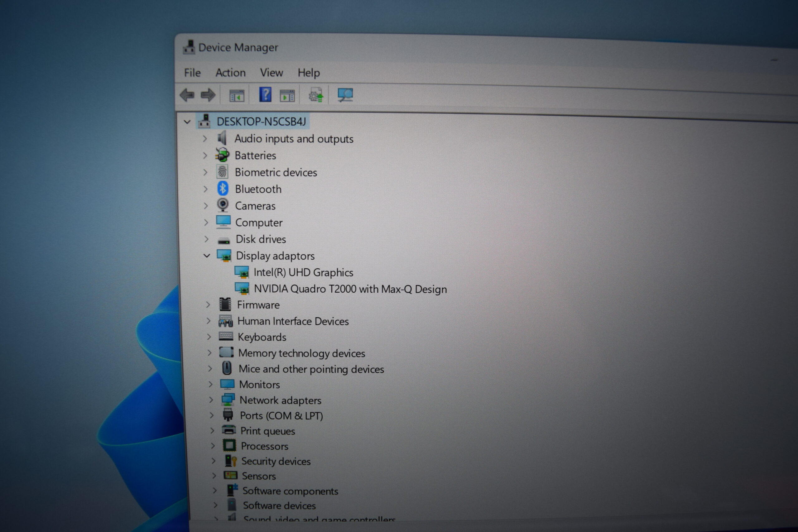798x532 pixels.
Task: Expand the Monitors category
Action: pyautogui.click(x=210, y=384)
